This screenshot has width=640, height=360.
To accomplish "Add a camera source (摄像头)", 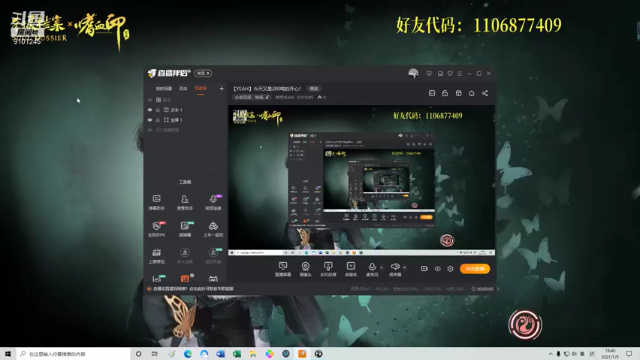I will click(305, 269).
